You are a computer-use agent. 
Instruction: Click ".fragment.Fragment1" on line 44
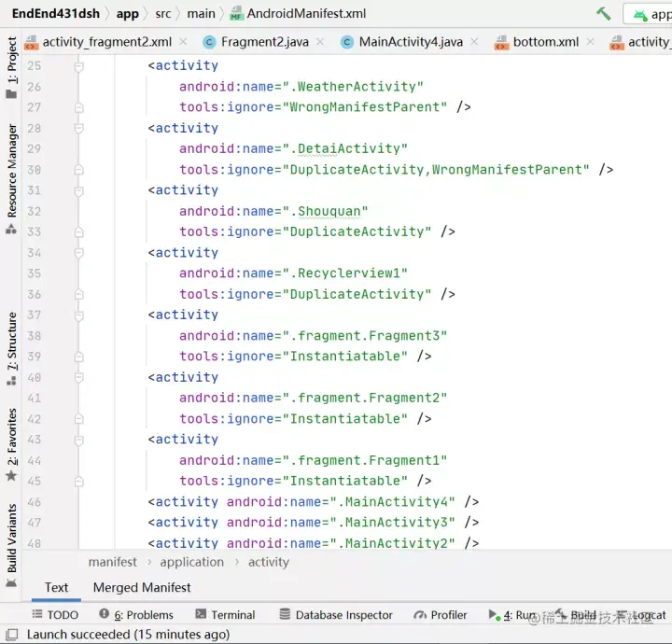pyautogui.click(x=365, y=461)
